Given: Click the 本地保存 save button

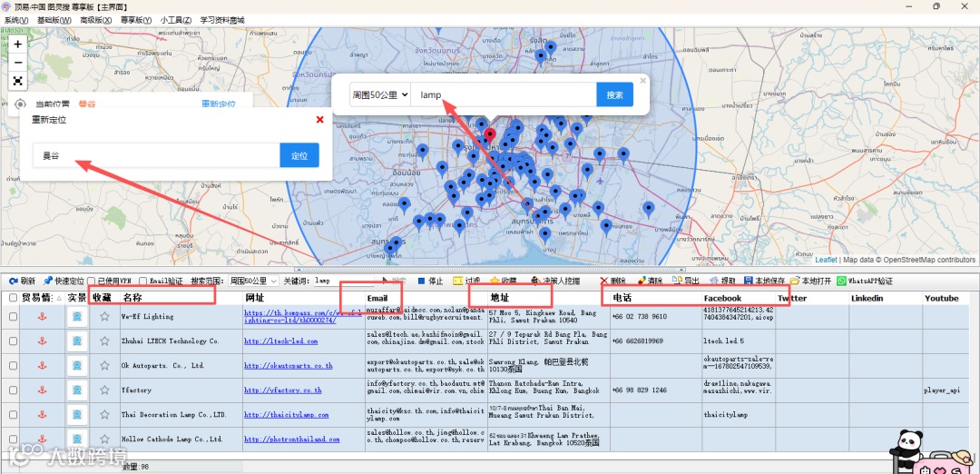Looking at the screenshot, I should point(764,281).
